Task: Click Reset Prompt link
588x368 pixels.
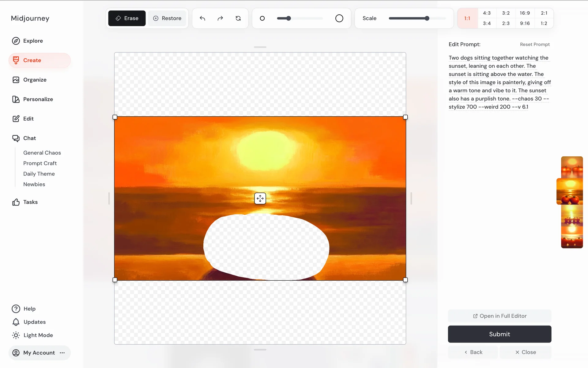Action: tap(535, 44)
